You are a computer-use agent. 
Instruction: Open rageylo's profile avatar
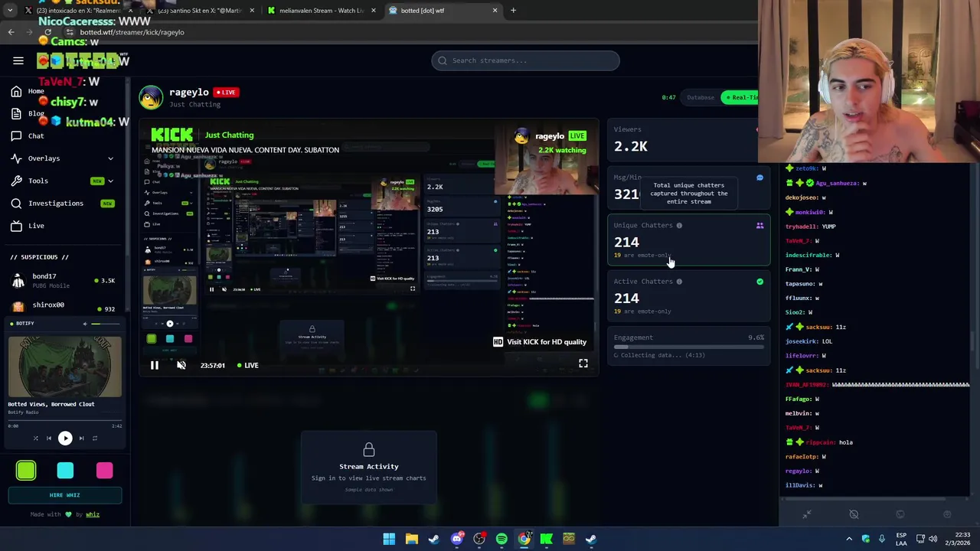[151, 98]
